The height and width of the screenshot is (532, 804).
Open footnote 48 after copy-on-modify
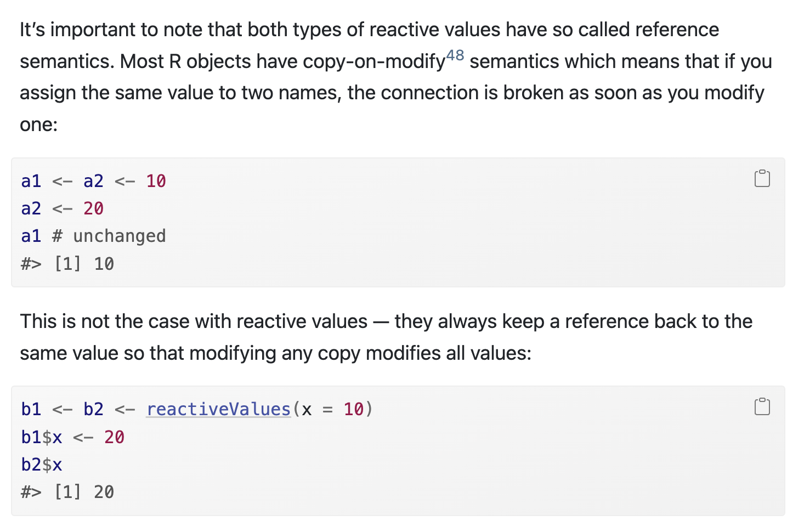(455, 55)
